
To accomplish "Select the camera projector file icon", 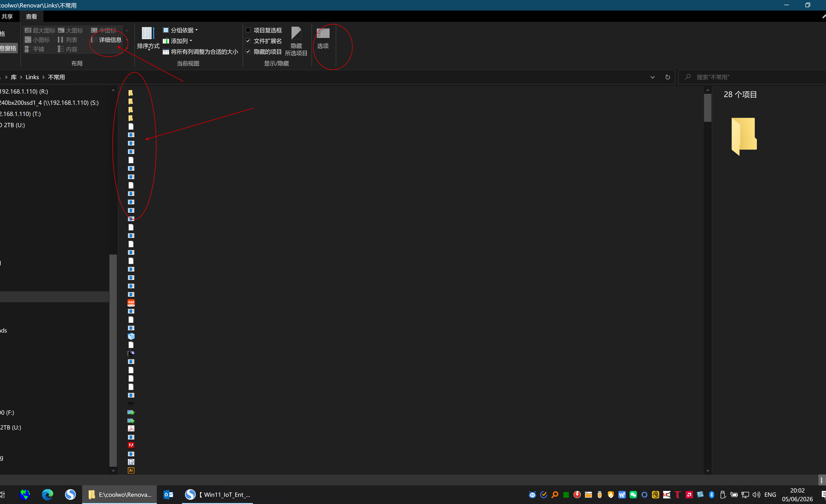I will point(131,353).
